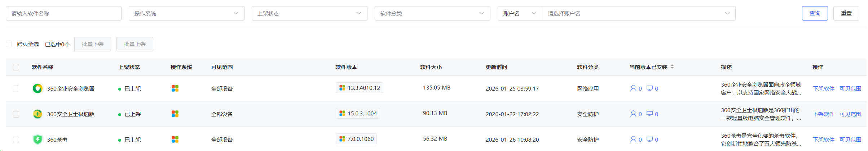Click the 360安全卫士极速版 app icon
868x151 pixels.
(38, 114)
